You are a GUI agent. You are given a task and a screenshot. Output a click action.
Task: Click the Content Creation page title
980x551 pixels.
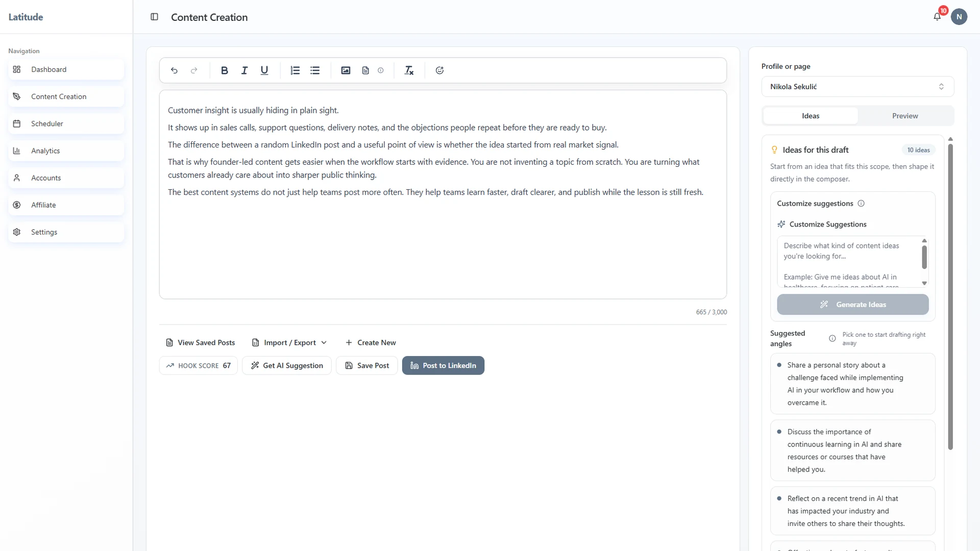tap(209, 17)
